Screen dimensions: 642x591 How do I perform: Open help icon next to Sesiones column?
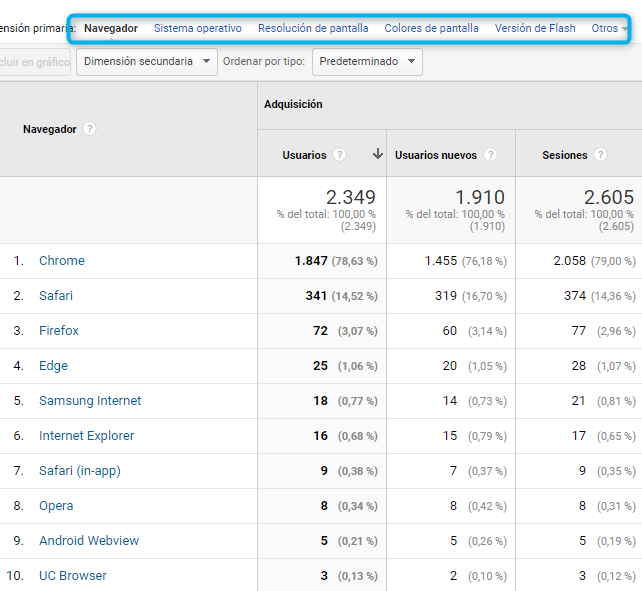[x=601, y=155]
